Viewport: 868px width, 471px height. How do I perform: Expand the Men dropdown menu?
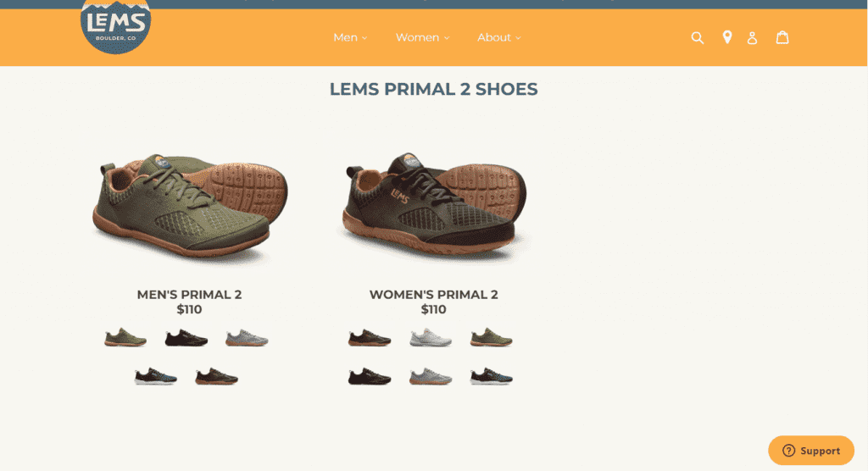[x=350, y=37]
